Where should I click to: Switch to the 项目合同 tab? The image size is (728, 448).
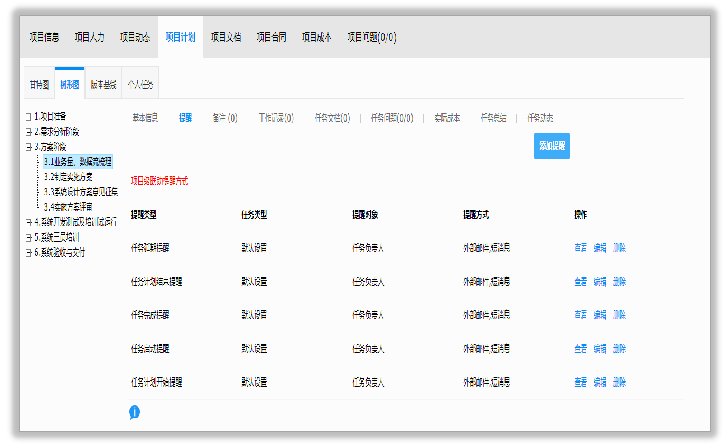tap(271, 37)
